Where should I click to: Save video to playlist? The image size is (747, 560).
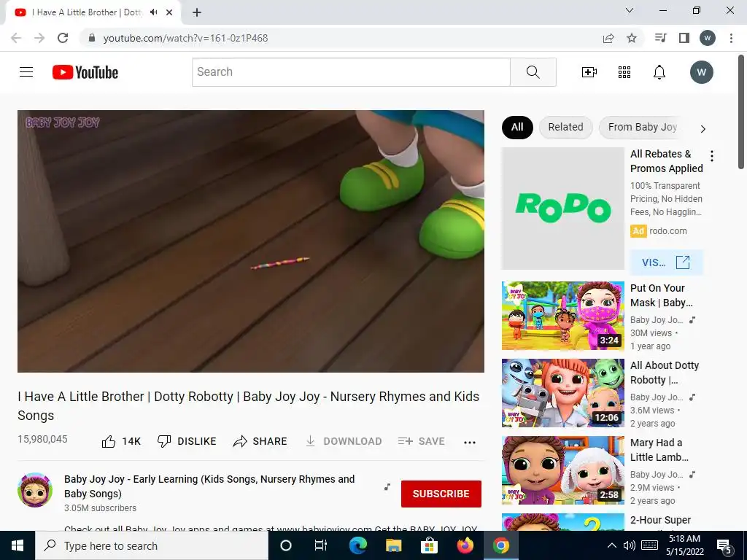click(421, 441)
